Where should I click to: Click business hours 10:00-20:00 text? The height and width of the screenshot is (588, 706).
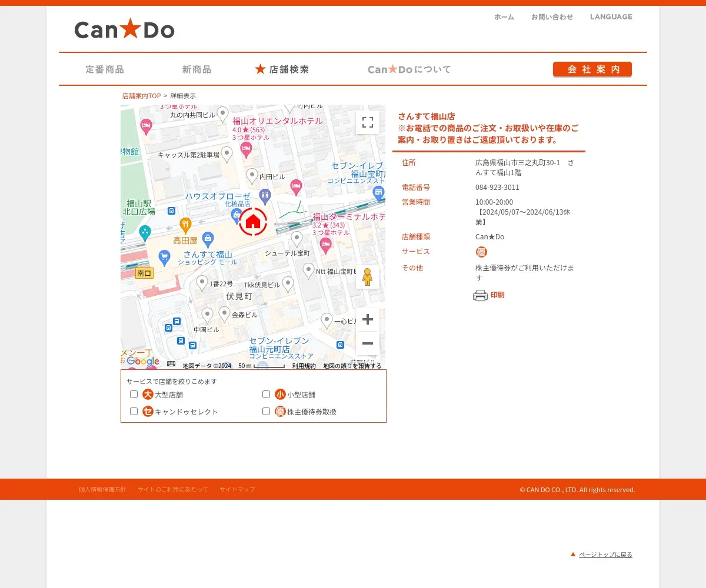pyautogui.click(x=494, y=202)
